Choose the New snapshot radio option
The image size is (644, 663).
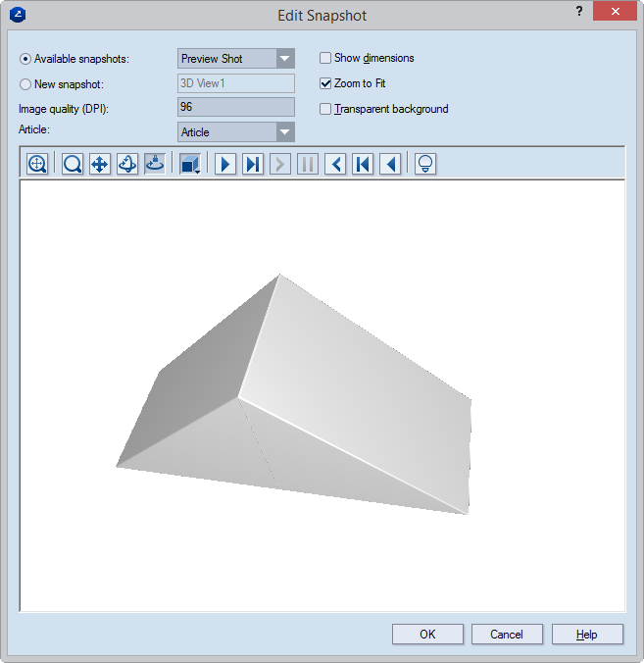25,84
